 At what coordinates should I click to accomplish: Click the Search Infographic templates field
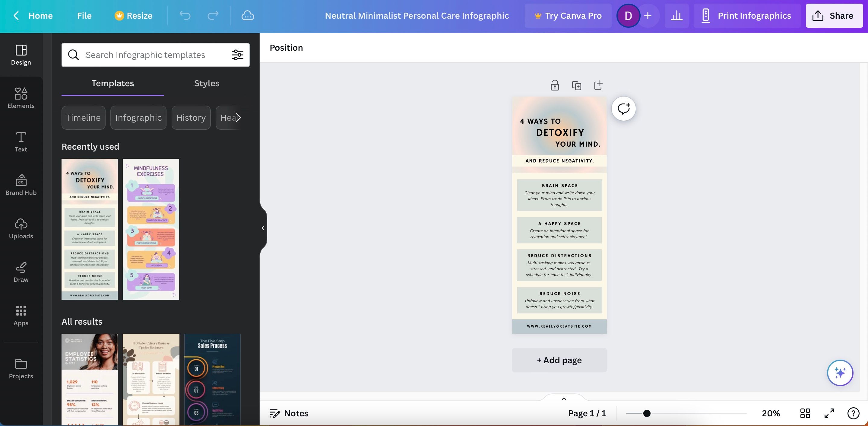(154, 54)
